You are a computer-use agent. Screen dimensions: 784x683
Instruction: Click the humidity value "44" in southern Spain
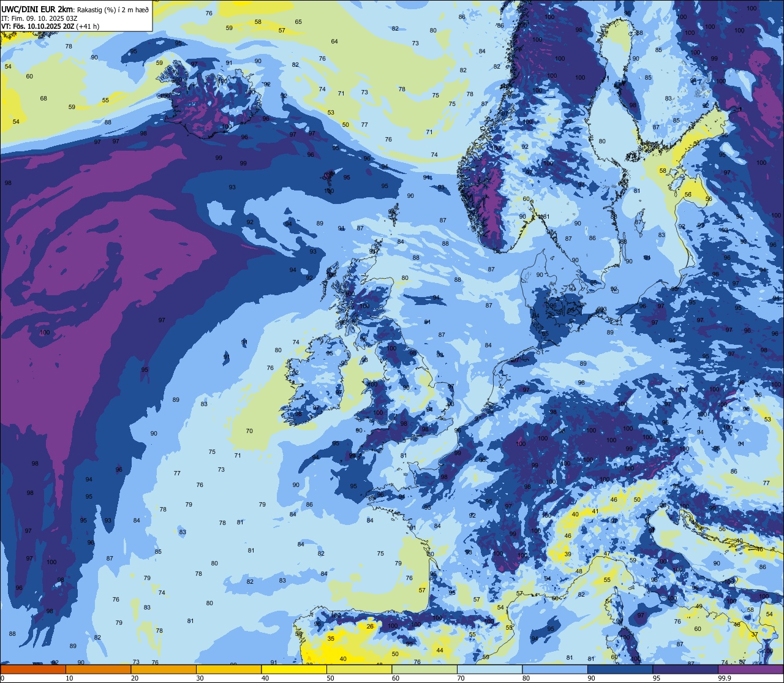[440, 650]
